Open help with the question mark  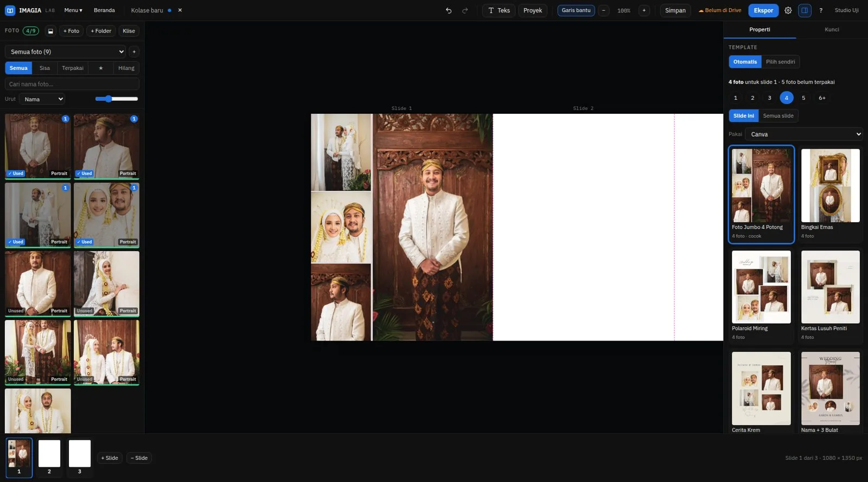pos(821,10)
